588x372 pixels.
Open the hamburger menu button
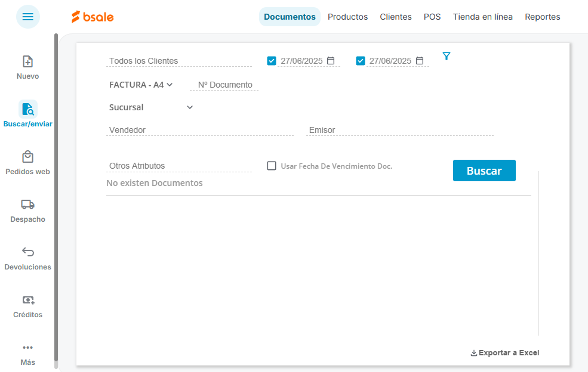(x=27, y=17)
